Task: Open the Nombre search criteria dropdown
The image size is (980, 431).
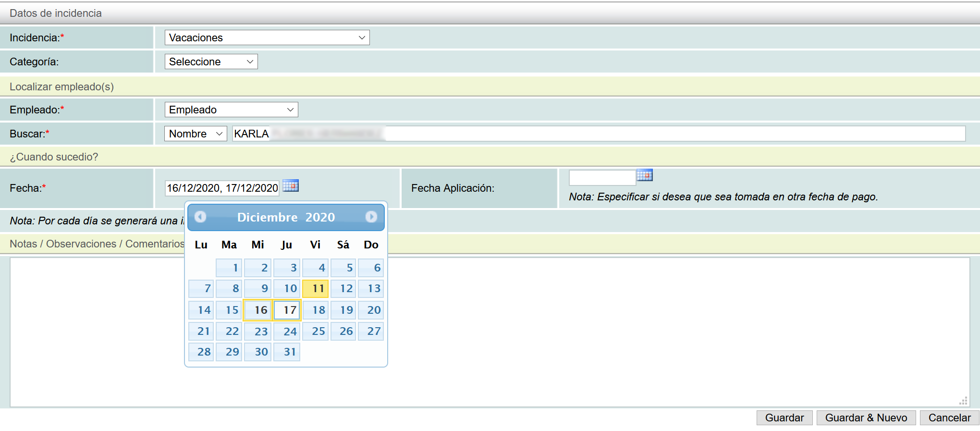Action: [x=196, y=134]
